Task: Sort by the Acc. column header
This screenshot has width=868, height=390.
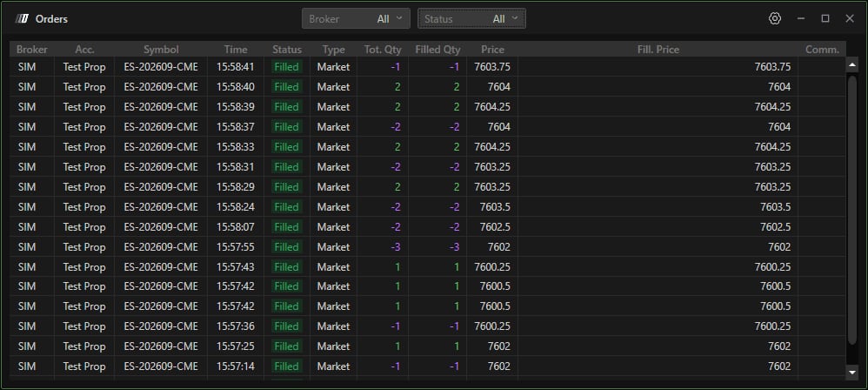Action: [x=84, y=50]
